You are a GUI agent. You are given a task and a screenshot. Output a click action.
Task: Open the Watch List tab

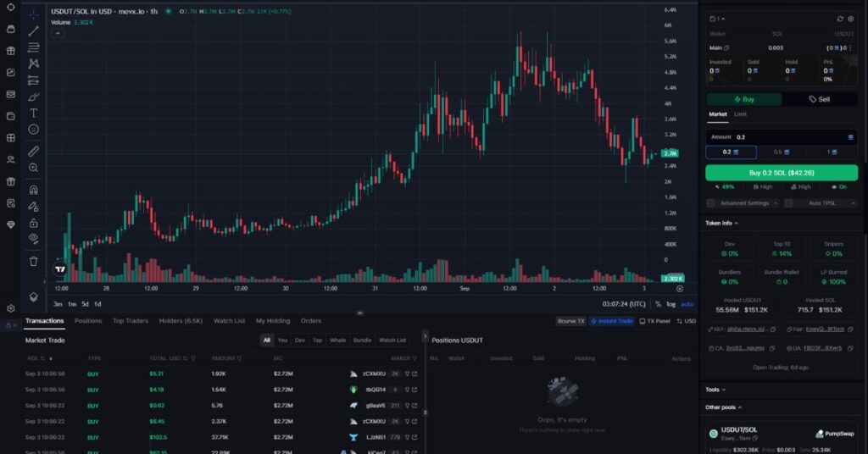229,321
